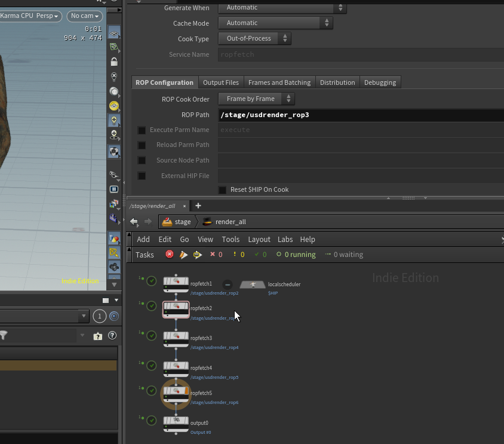The image size is (504, 444).
Task: Click the green check status badge beside ropfetch3
Action: click(152, 336)
